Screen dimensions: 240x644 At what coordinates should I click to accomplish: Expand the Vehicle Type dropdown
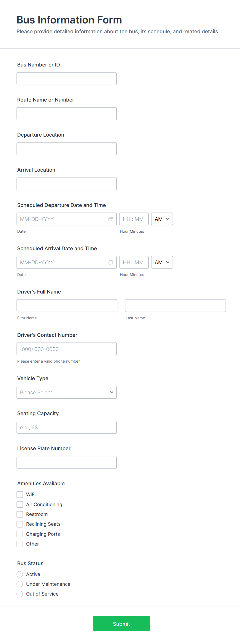point(67,392)
